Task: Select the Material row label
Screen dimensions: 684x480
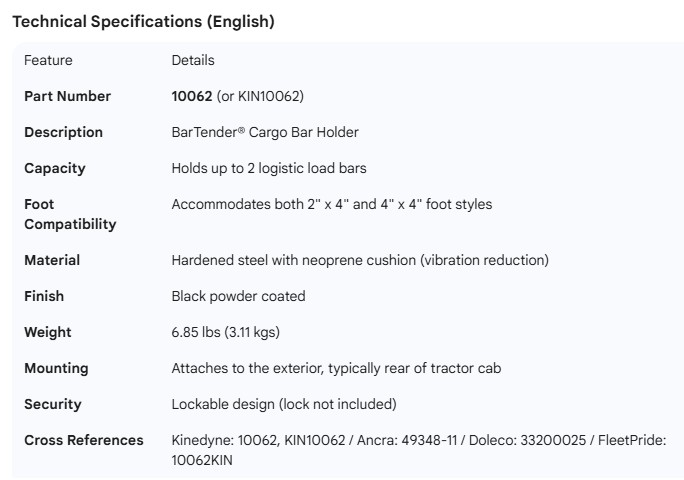Action: (52, 260)
